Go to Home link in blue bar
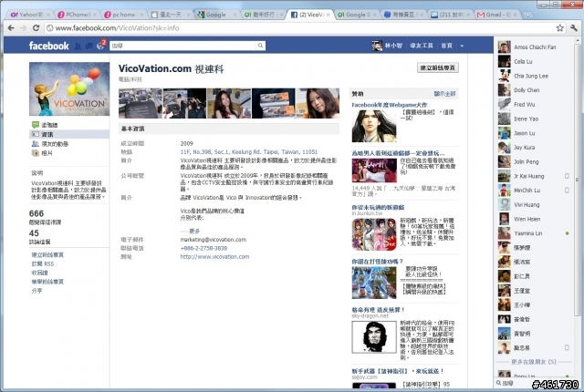Image resolution: width=584 pixels, height=392 pixels. tap(446, 46)
